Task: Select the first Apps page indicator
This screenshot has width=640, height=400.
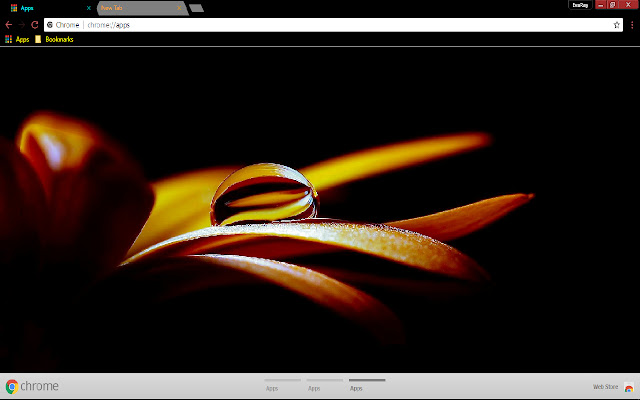Action: 281,385
